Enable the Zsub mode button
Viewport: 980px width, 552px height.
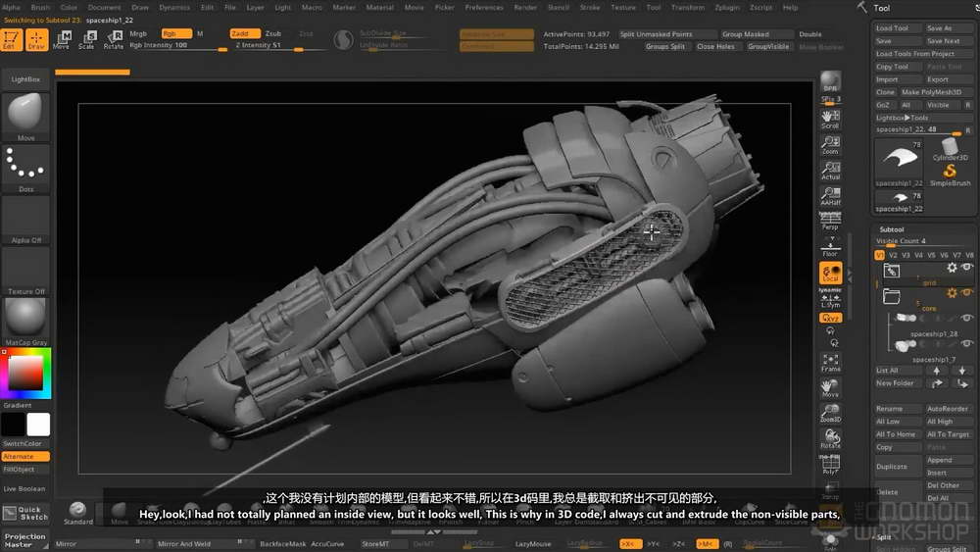click(273, 33)
